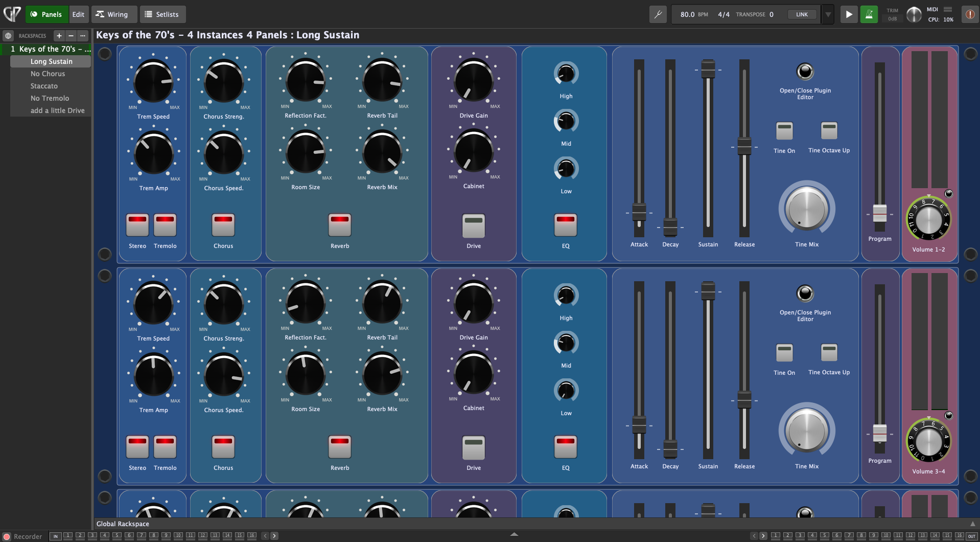Toggle the metronome icon
Image resolution: width=980 pixels, height=542 pixels.
pyautogui.click(x=869, y=14)
